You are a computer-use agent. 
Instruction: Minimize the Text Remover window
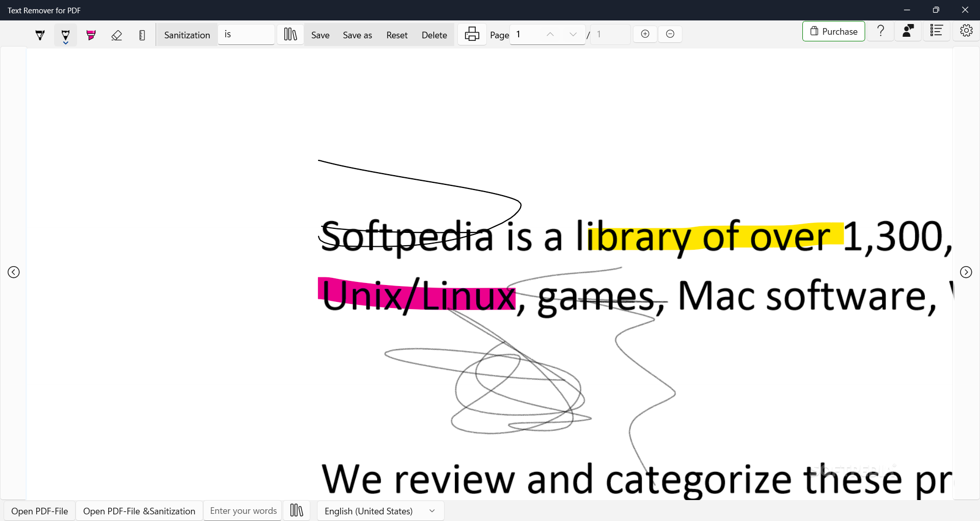point(907,10)
